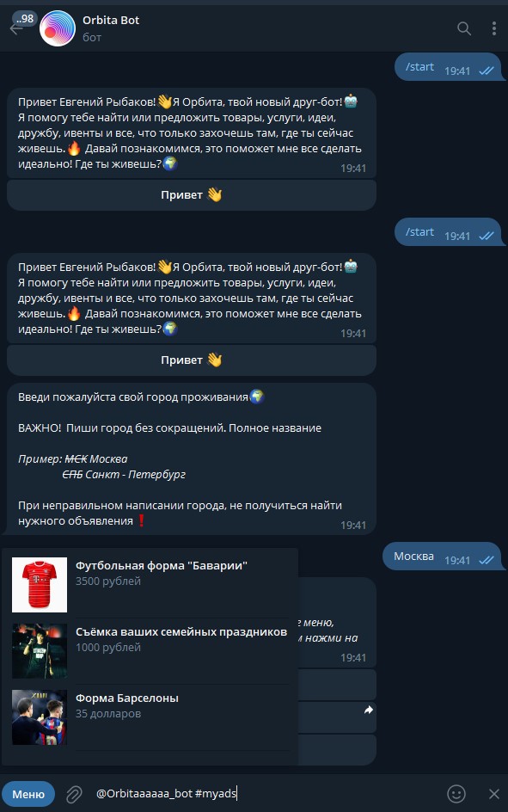Open the Barcelona players thumbnail
The height and width of the screenshot is (812, 508).
click(40, 717)
